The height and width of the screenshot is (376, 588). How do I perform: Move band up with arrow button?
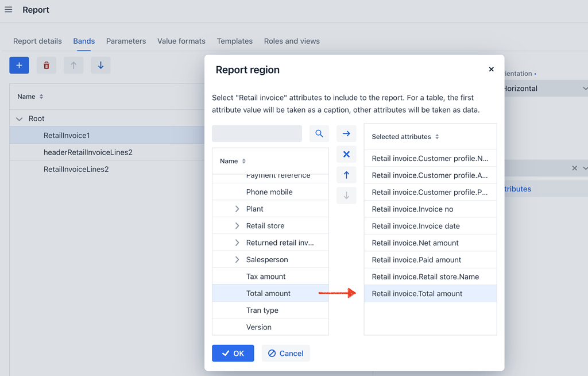(x=73, y=66)
